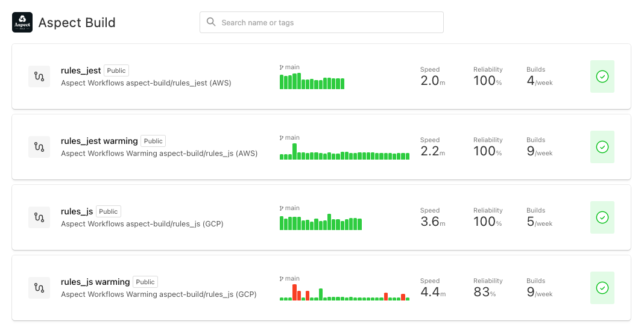Click Public badge next to rules_js warming
Screen dimensions: 644x333
pyautogui.click(x=145, y=282)
